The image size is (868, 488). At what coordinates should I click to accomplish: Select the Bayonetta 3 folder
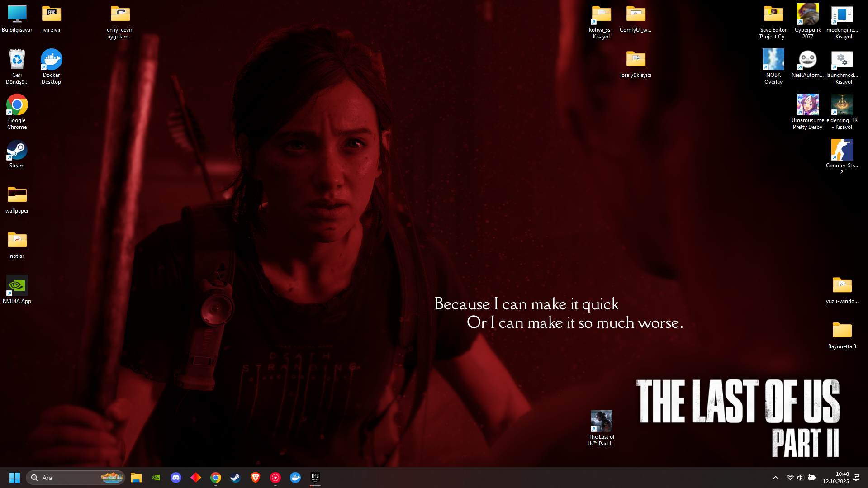(x=842, y=335)
